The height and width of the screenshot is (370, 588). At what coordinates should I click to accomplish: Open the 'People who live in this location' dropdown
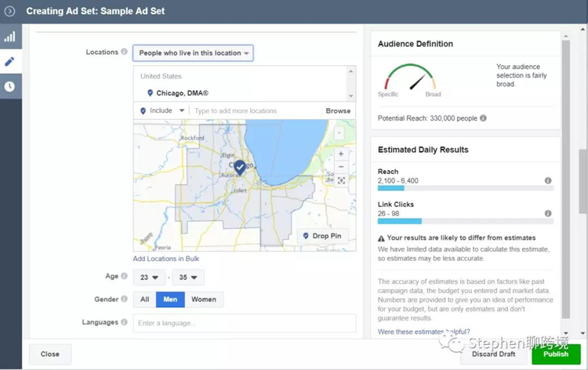(x=193, y=53)
